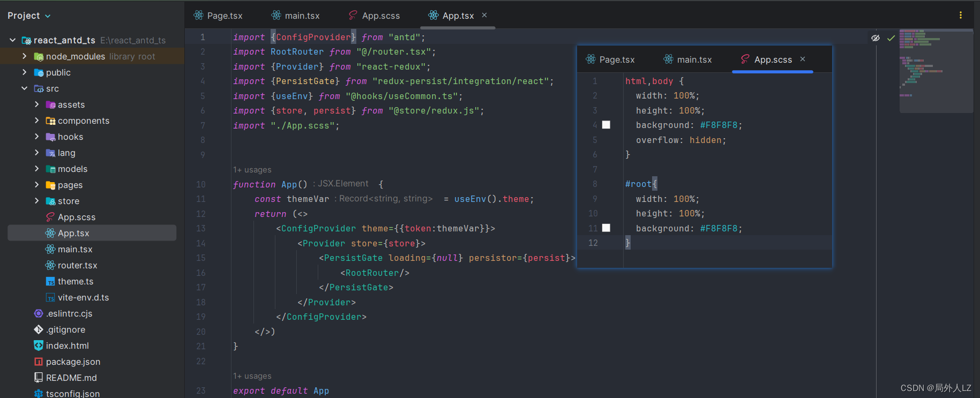Click the code minimap preview
Image resolution: width=980 pixels, height=398 pixels.
tap(936, 71)
